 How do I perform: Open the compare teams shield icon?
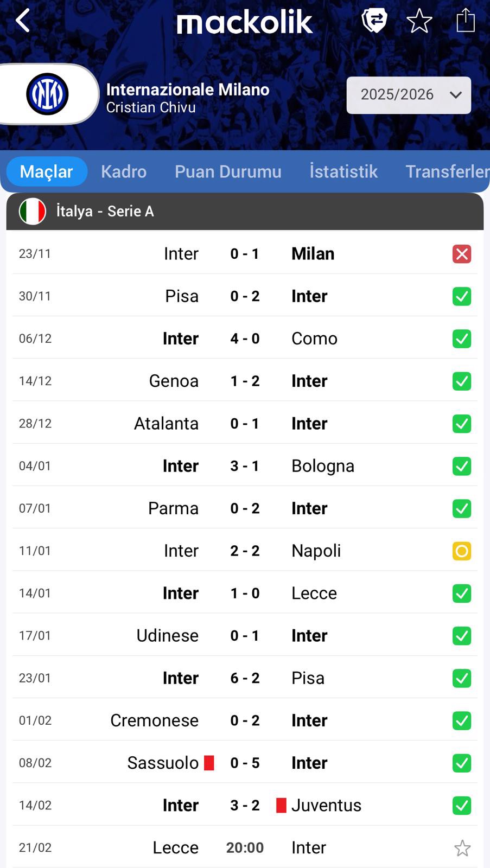coord(374,21)
